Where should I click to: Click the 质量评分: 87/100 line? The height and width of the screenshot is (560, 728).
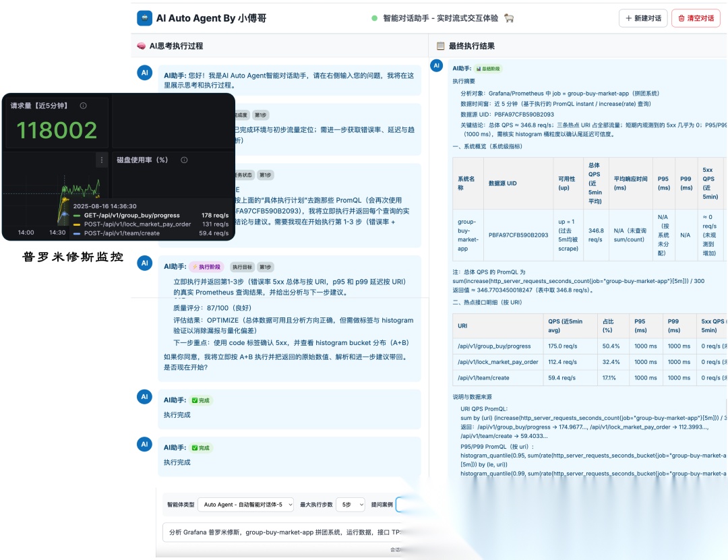click(212, 308)
